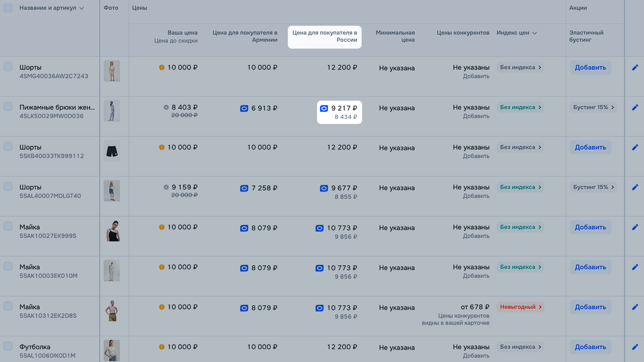Viewport: 644px width, 362px height.
Task: Click the grey discount icon beside 8 403 ₽
Action: (x=166, y=107)
